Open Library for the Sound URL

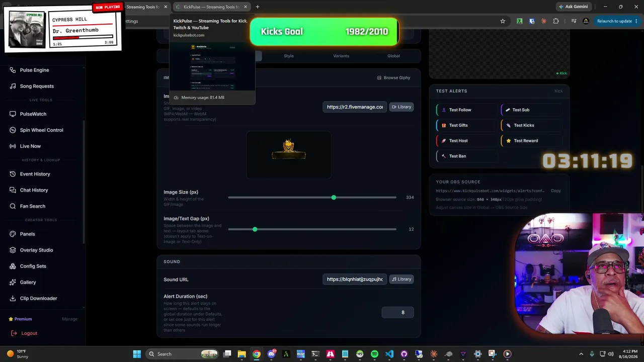401,280
